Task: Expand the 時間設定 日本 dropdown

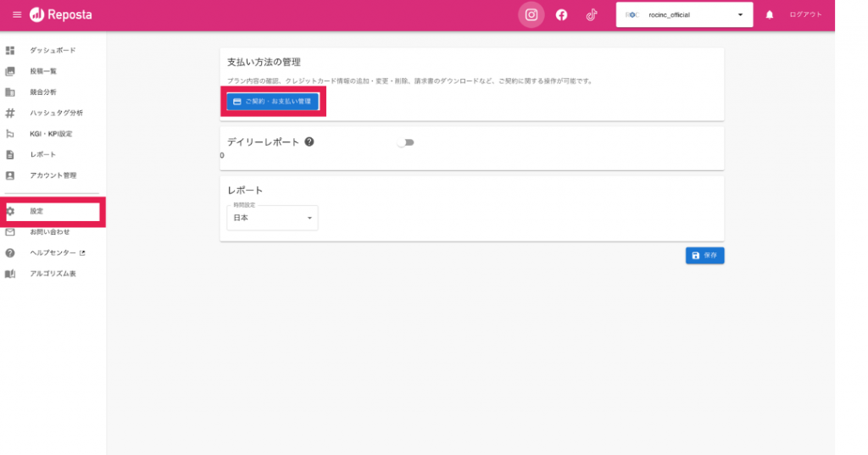Action: coord(272,218)
